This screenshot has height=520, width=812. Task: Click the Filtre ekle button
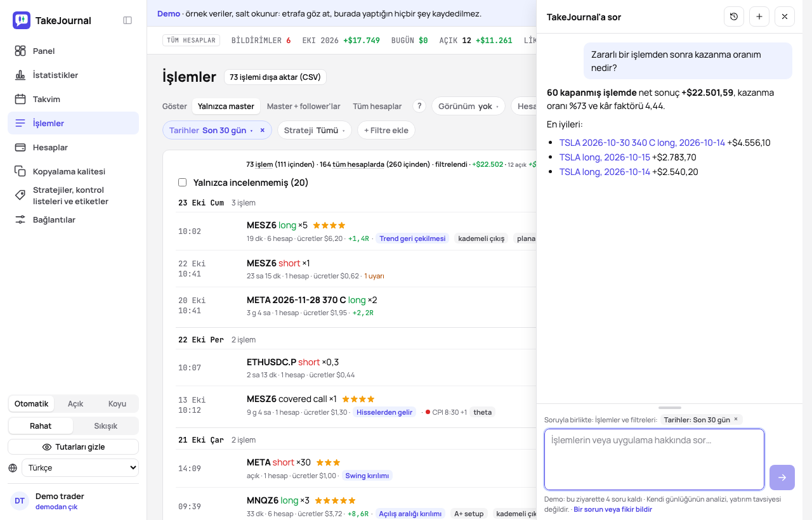click(386, 130)
